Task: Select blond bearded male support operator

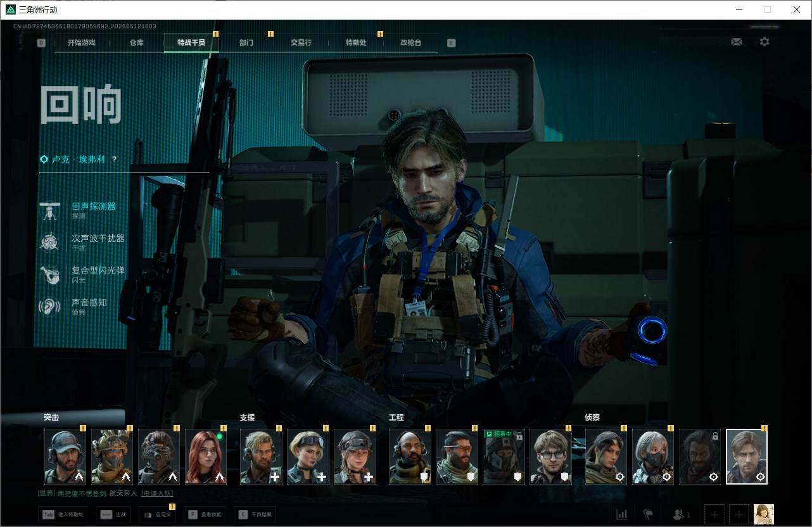Action: (x=261, y=457)
